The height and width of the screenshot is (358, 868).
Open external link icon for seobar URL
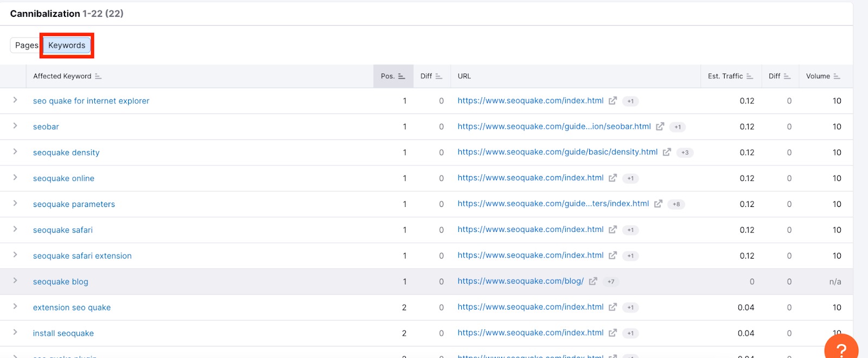click(660, 127)
